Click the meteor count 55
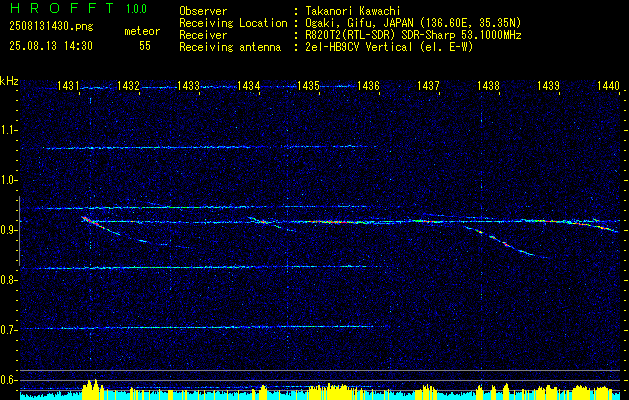The width and height of the screenshot is (629, 400). [x=145, y=46]
